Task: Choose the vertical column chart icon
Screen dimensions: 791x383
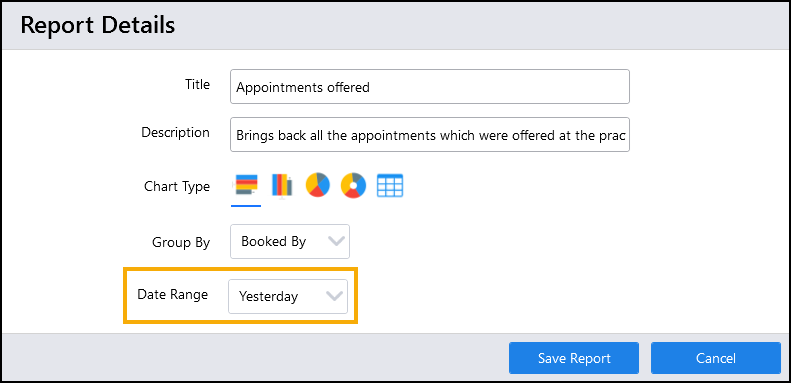Action: (x=281, y=185)
